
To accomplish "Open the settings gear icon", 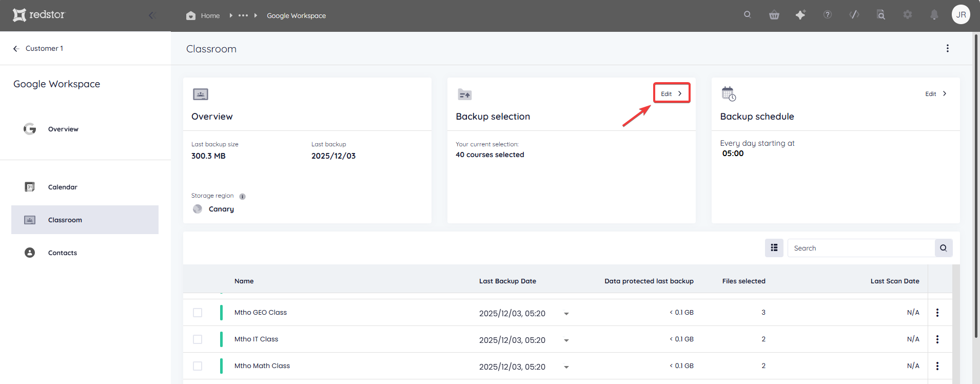I will click(x=908, y=15).
